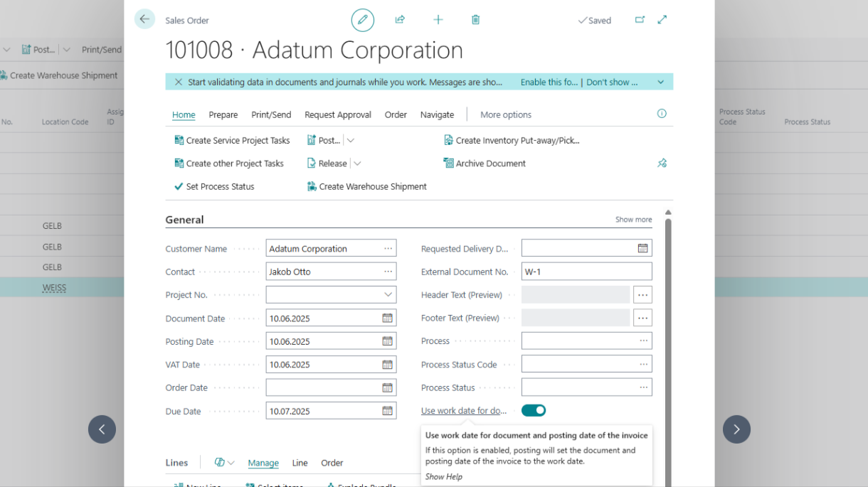The width and height of the screenshot is (868, 487).
Task: Open Requested Delivery Date calendar picker
Action: click(x=642, y=248)
